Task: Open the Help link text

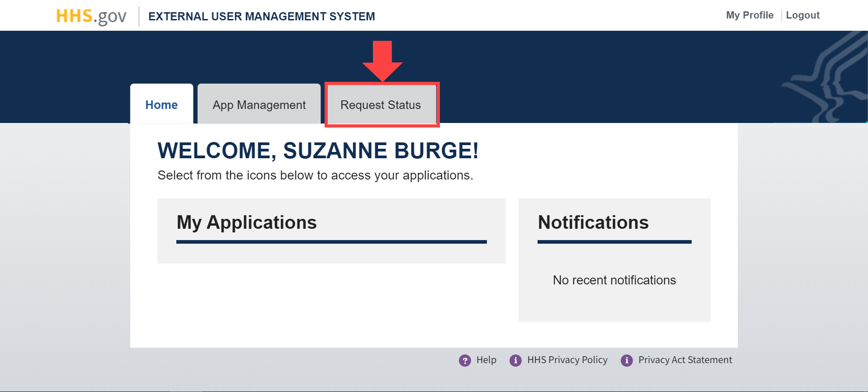Action: (x=486, y=360)
